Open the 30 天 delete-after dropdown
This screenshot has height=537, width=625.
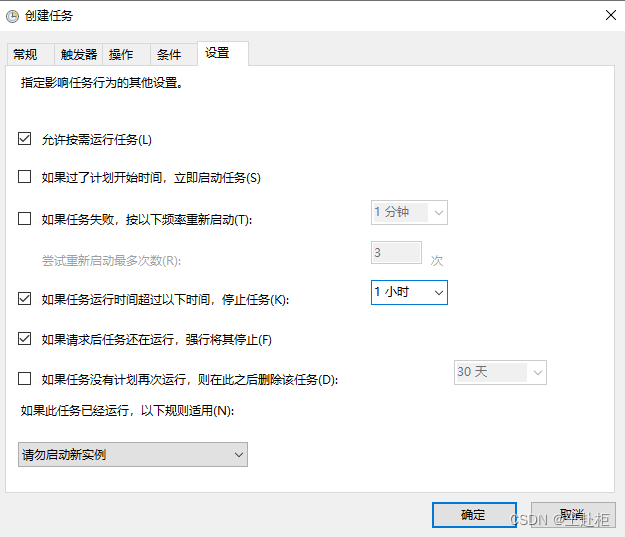click(500, 372)
